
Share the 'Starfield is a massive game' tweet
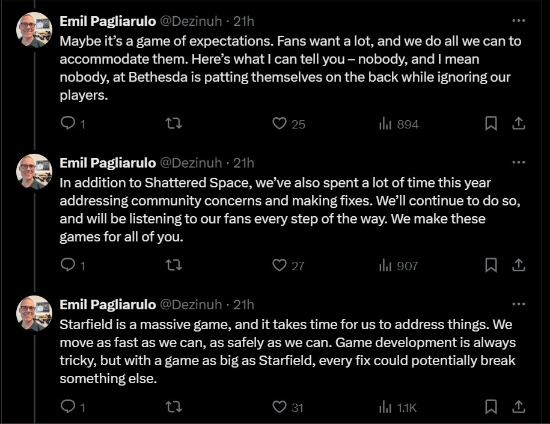(x=518, y=407)
